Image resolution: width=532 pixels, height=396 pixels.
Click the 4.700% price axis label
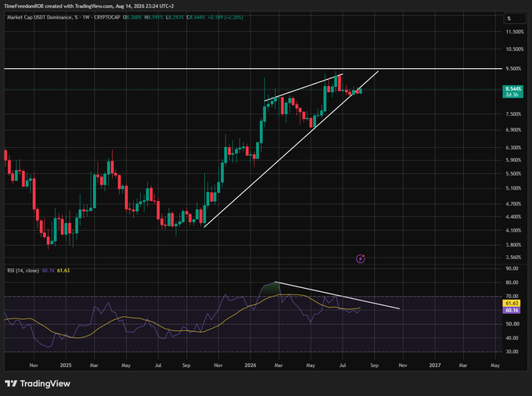(513, 204)
